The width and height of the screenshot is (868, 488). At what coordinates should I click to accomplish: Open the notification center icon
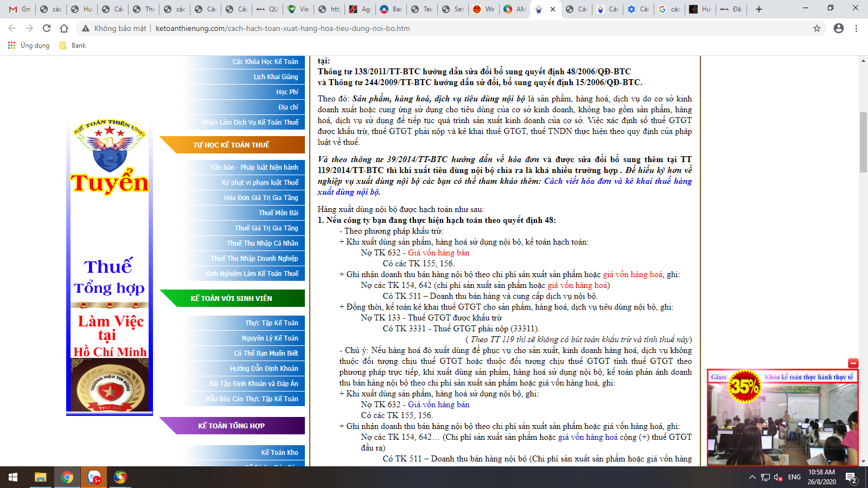coord(851,477)
